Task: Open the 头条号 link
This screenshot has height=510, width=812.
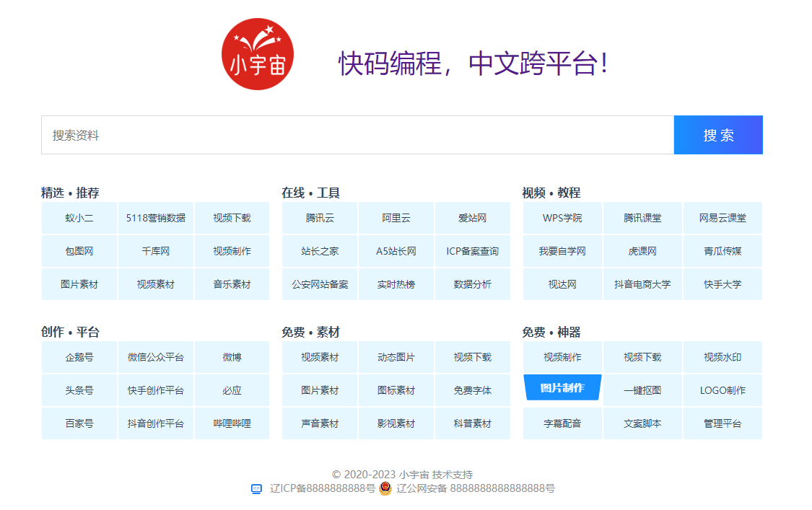Action: click(79, 390)
